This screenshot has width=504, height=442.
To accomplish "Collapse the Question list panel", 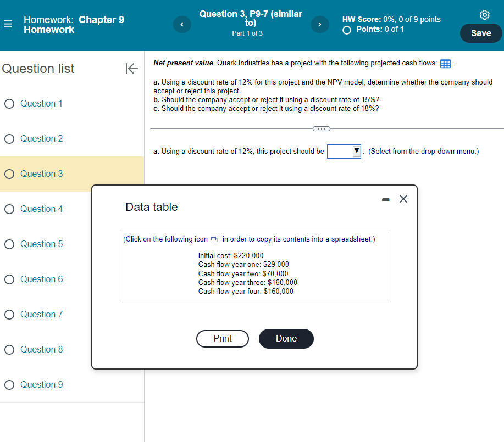I will [131, 69].
